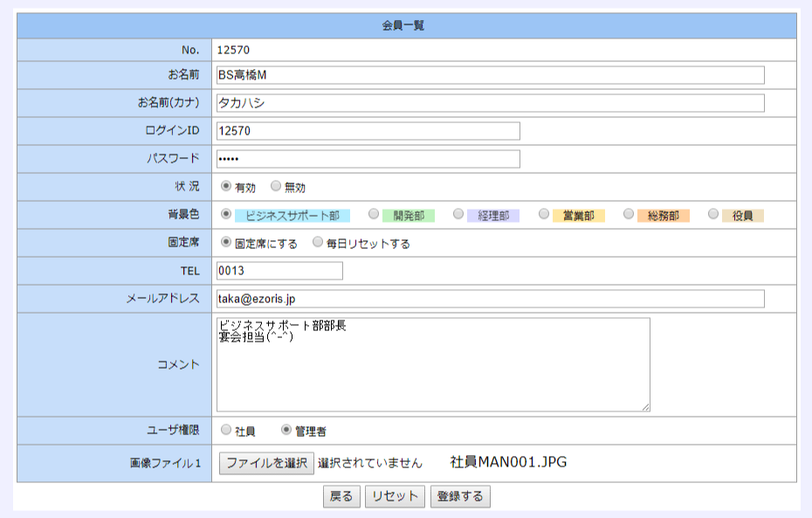Viewport: 812px width, 518px height.
Task: Choose 経理部 background color radio
Action: (x=458, y=214)
